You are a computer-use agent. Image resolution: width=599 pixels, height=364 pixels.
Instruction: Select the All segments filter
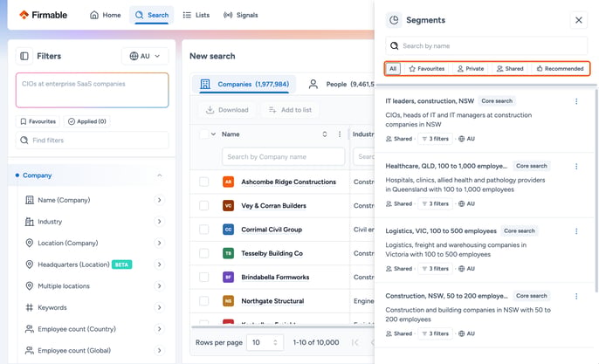(x=393, y=69)
